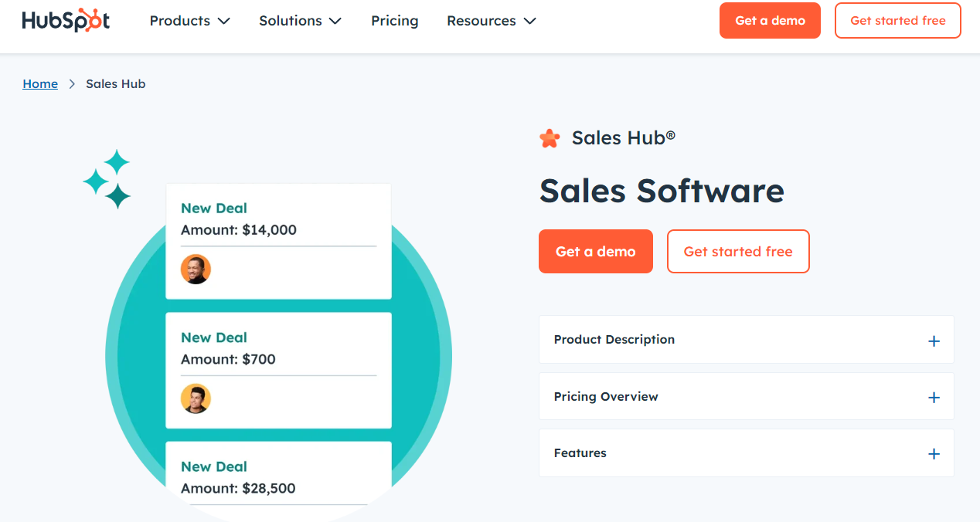This screenshot has width=980, height=522.
Task: Click the Get started free header link
Action: tap(897, 20)
